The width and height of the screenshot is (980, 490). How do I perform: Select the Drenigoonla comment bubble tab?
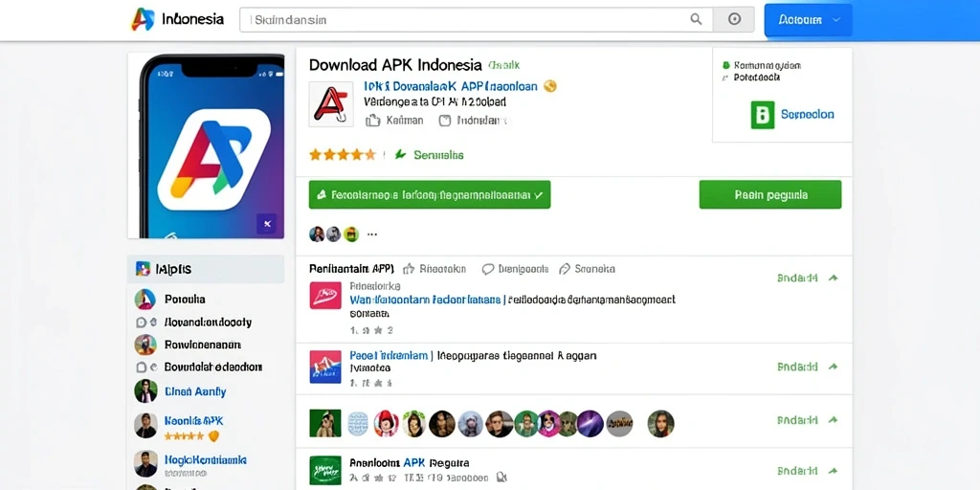[x=516, y=269]
